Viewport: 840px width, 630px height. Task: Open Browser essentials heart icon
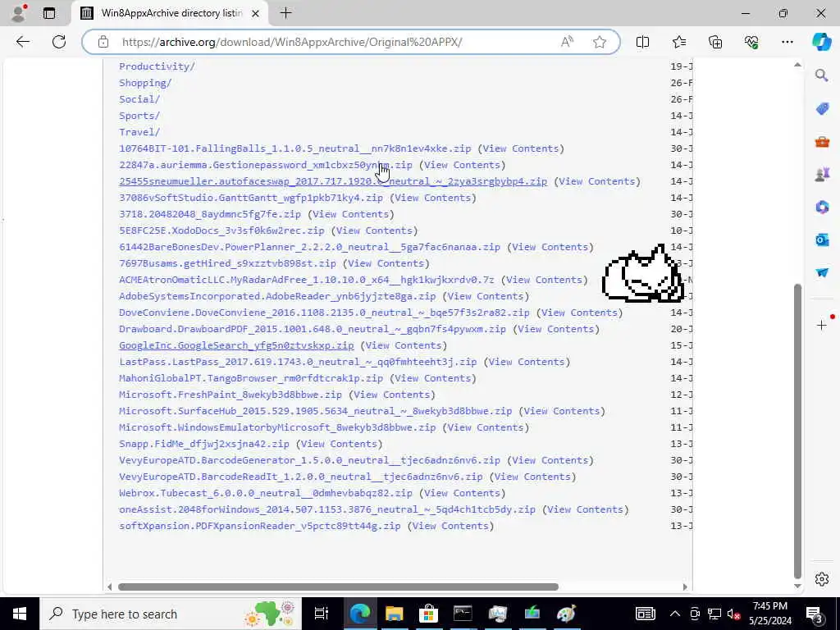(x=751, y=42)
